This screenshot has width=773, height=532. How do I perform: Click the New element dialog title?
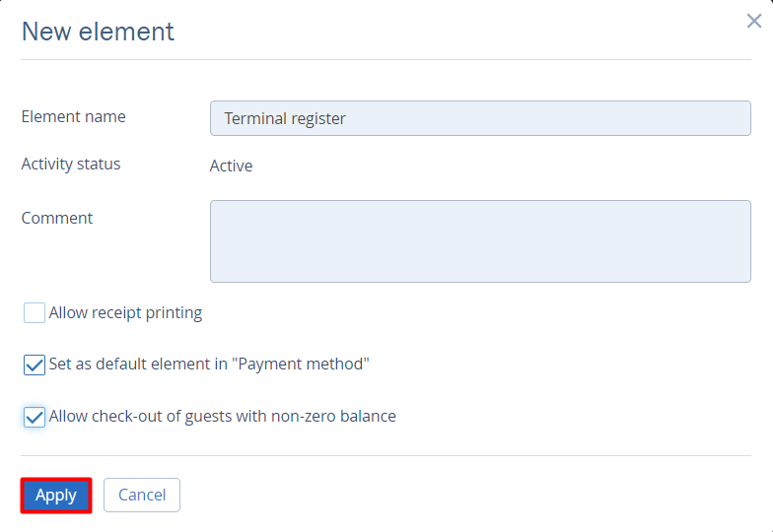[x=98, y=32]
